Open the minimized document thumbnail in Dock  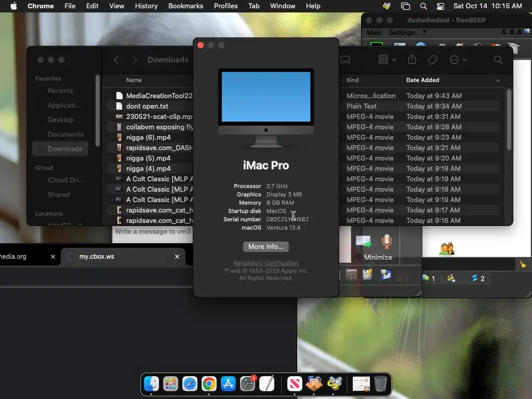pyautogui.click(x=361, y=384)
